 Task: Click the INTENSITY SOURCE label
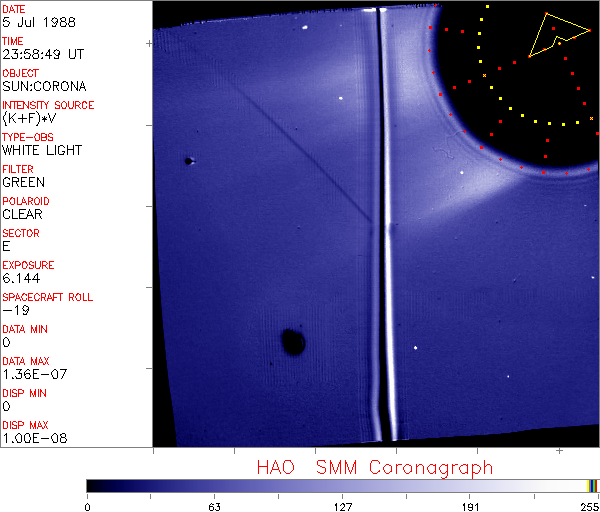tap(48, 105)
